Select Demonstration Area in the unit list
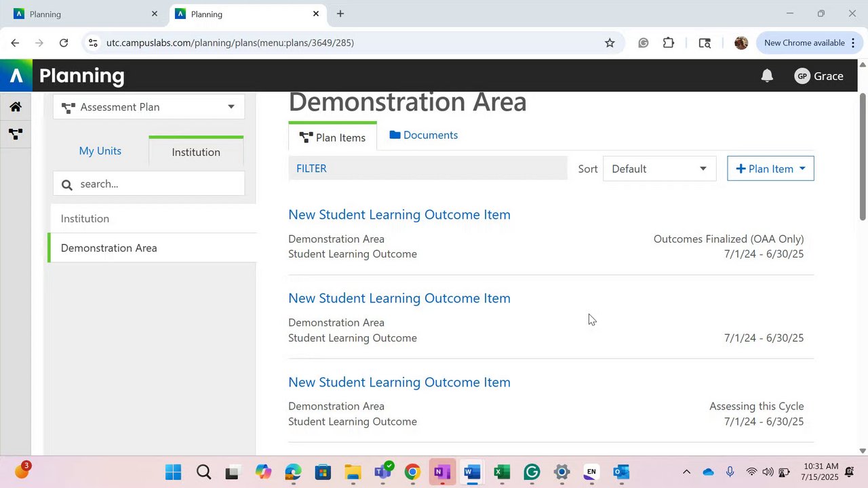The height and width of the screenshot is (488, 868). tap(109, 248)
